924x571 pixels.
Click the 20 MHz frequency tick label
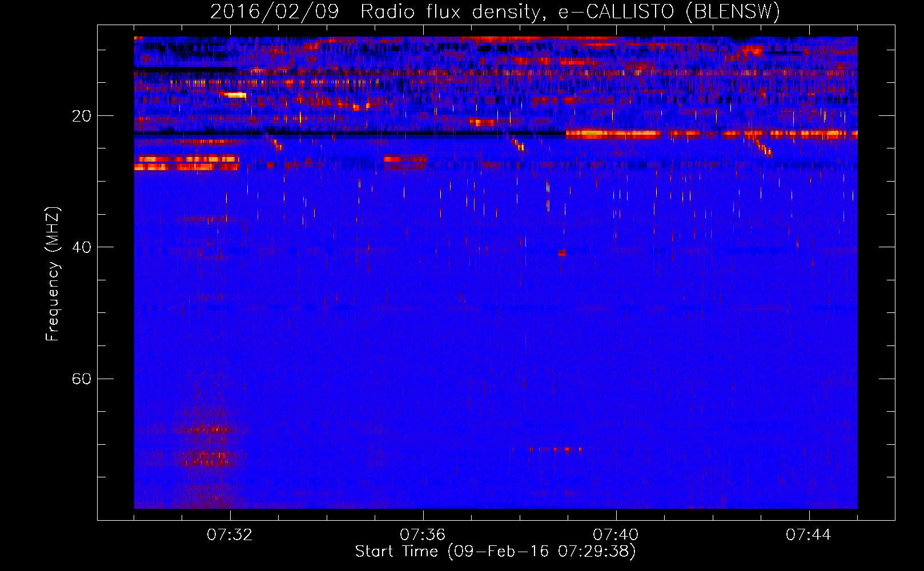click(x=82, y=116)
